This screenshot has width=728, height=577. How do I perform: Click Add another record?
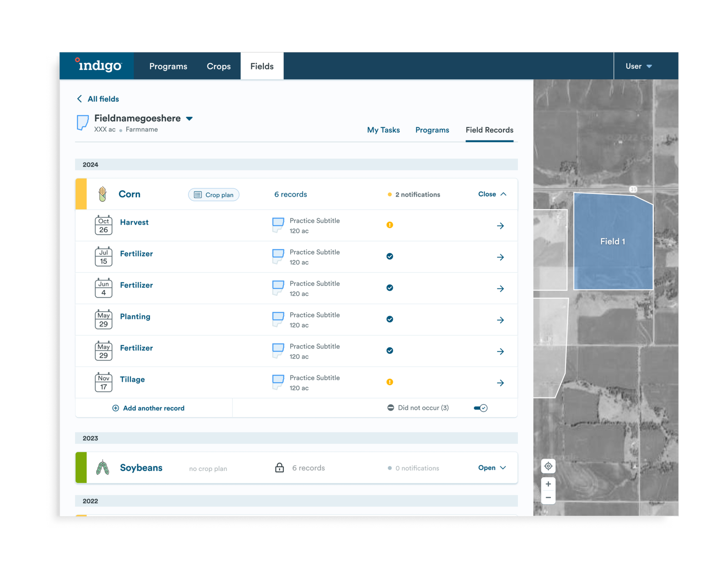click(x=148, y=408)
